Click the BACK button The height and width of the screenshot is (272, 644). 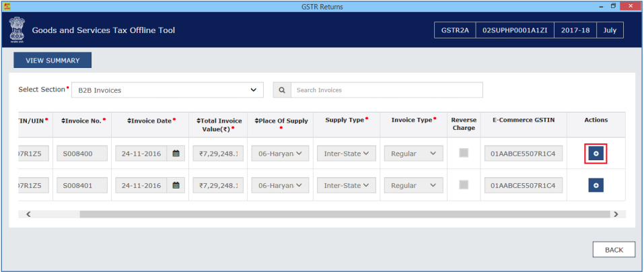(614, 250)
